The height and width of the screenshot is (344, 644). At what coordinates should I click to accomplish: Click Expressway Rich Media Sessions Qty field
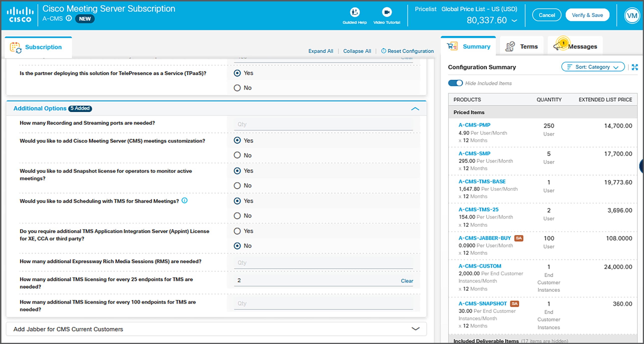[323, 263]
